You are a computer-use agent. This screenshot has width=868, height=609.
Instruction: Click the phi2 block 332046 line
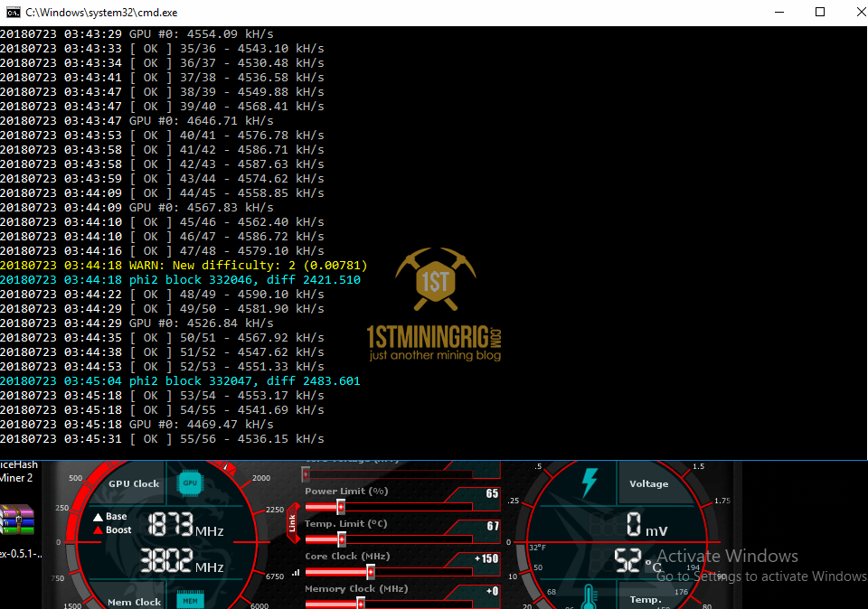181,280
